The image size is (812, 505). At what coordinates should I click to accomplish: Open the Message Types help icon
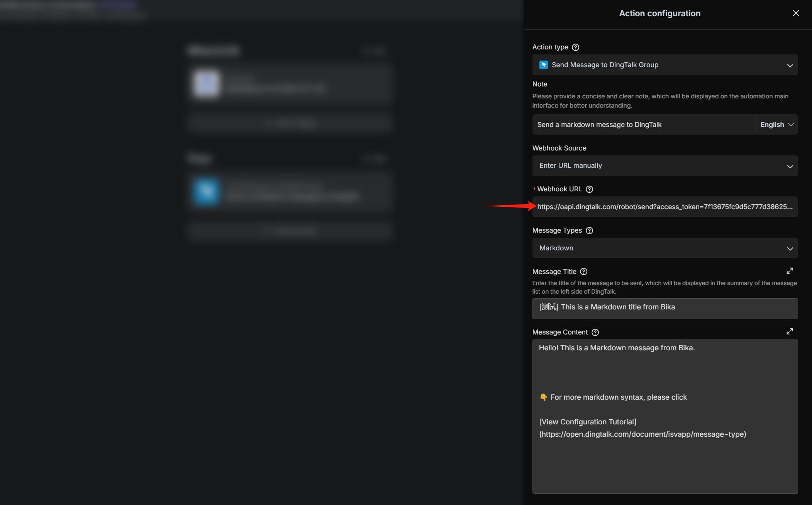589,231
